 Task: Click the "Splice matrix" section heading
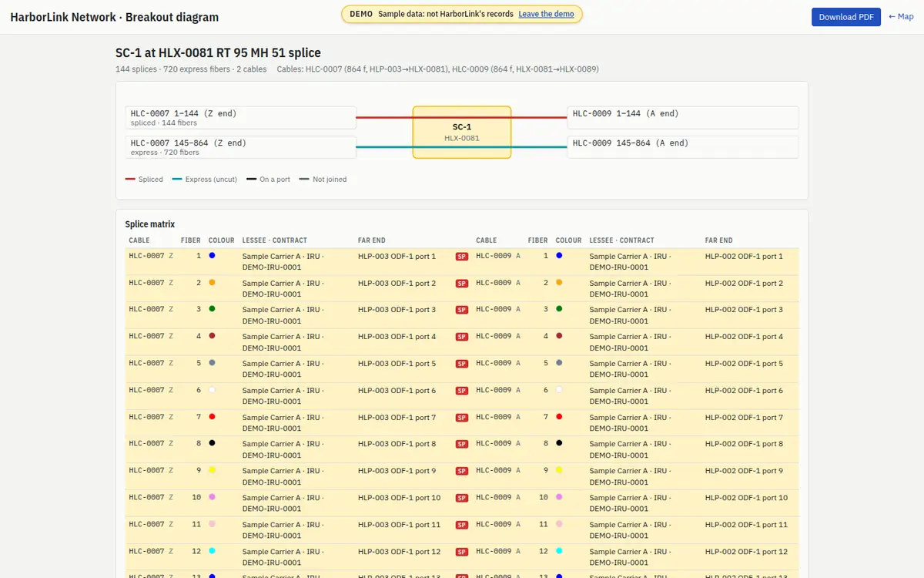150,224
